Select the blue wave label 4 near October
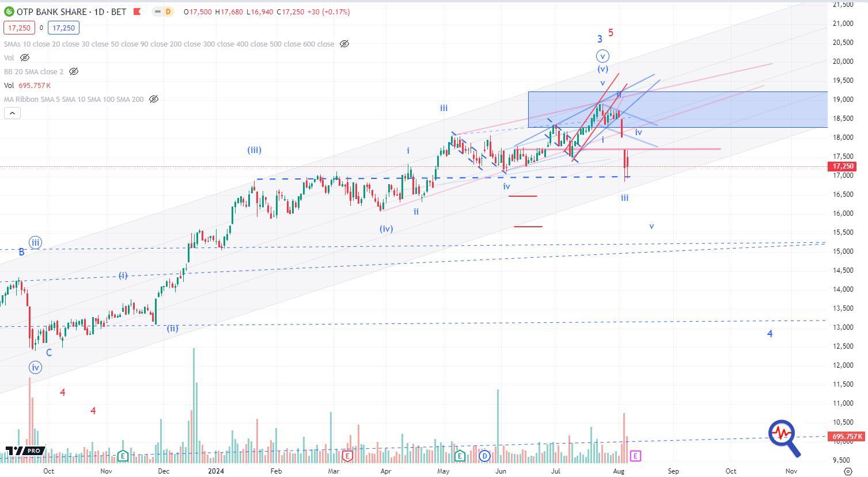This screenshot has width=868, height=477. 770,334
